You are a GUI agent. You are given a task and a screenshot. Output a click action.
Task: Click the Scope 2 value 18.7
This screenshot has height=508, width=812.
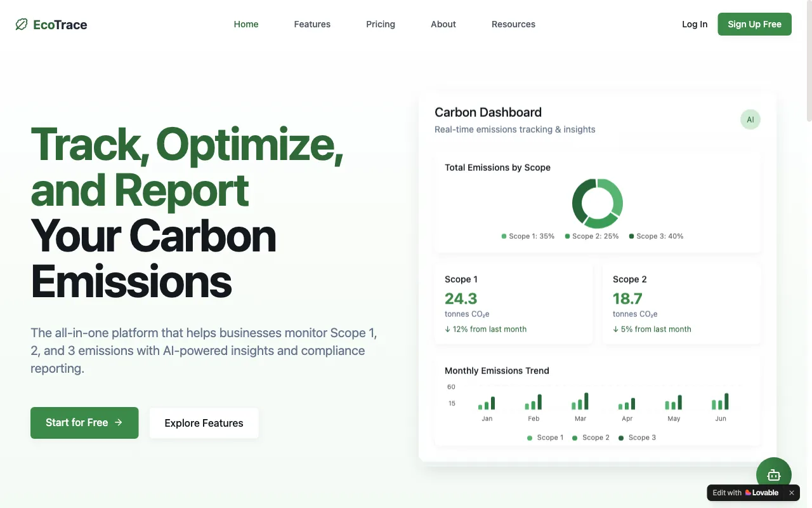(627, 298)
